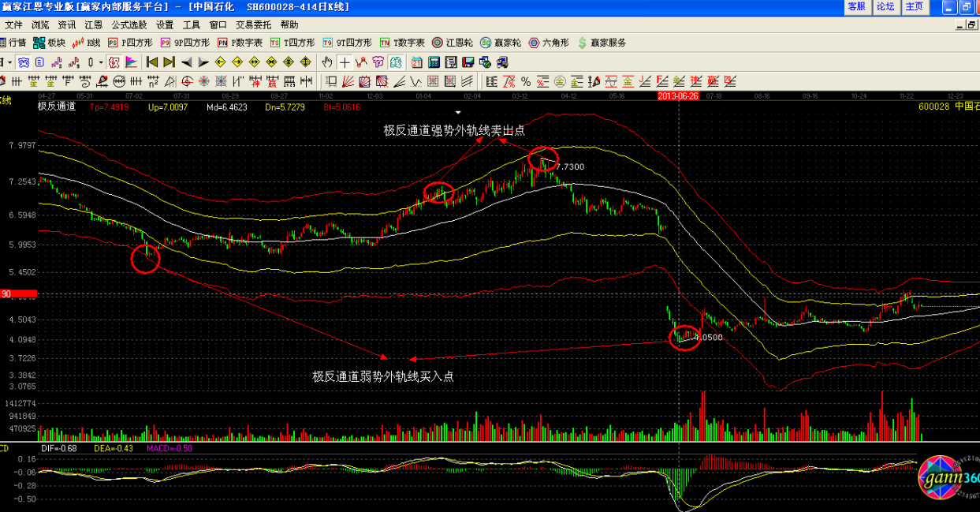Click the 客服 customer service button

[856, 7]
